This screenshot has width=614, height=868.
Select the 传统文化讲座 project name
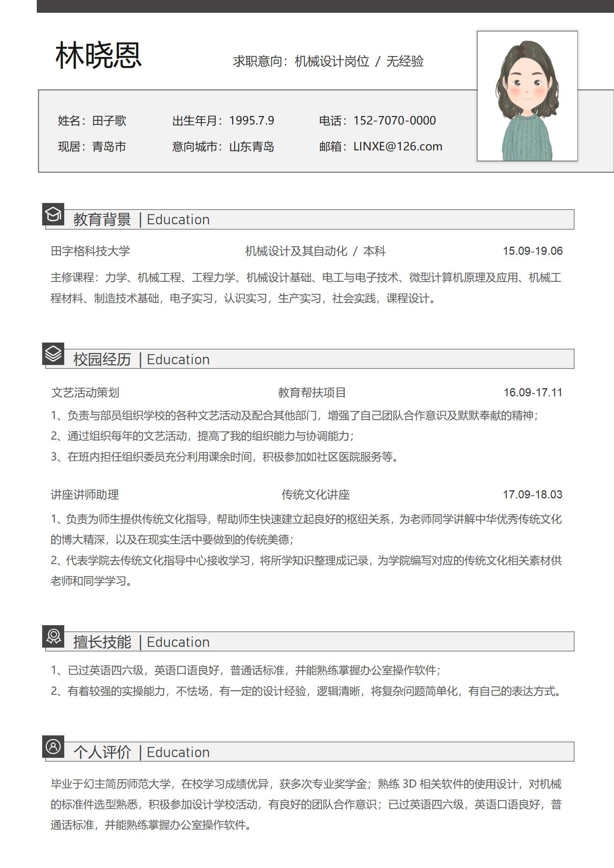tap(315, 495)
